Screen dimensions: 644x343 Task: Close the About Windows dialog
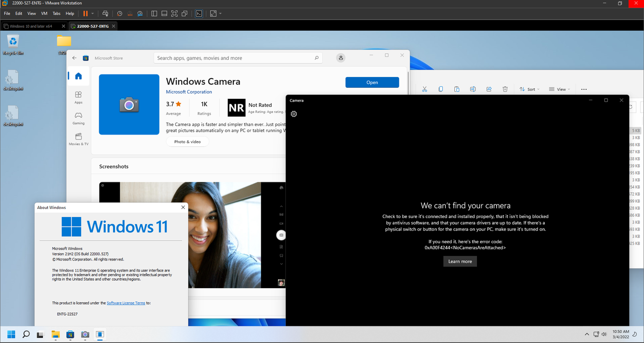point(183,207)
